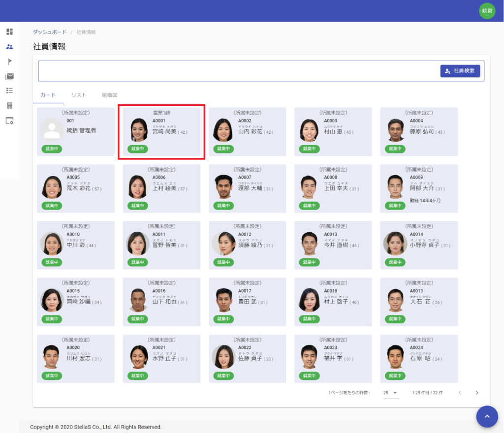Open the bulleted list icon in sidebar
This screenshot has width=504, height=433.
[x=9, y=91]
